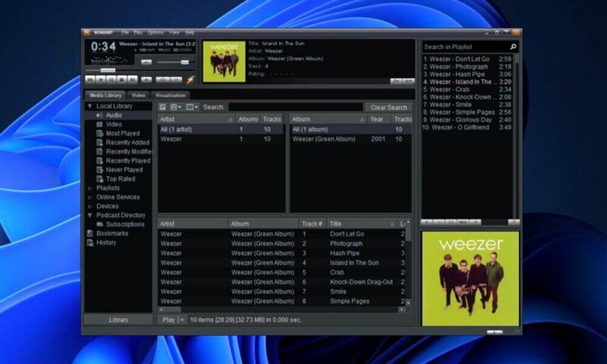The width and height of the screenshot is (607, 364).
Task: Open the Top Rated view
Action: coord(120,179)
